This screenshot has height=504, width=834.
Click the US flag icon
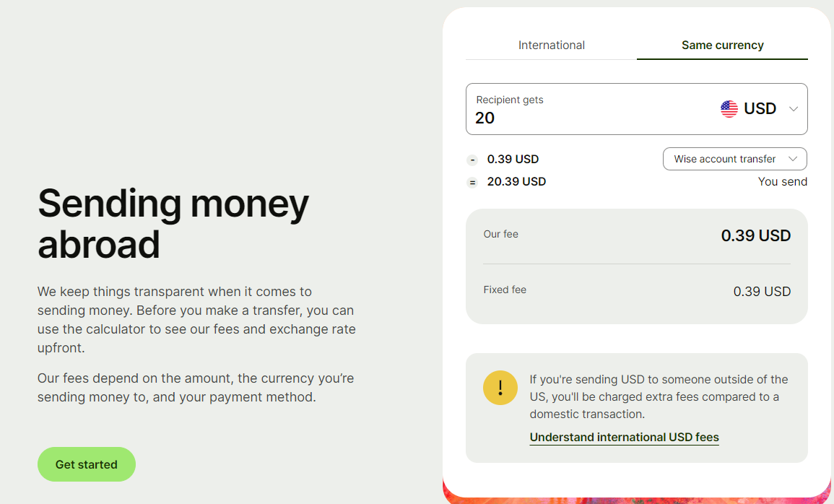coord(729,109)
